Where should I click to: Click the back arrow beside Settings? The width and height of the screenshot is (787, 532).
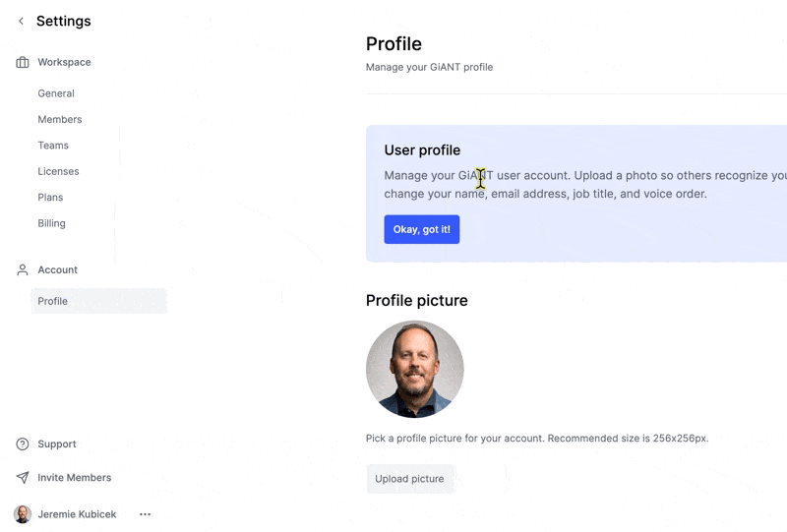(x=21, y=21)
